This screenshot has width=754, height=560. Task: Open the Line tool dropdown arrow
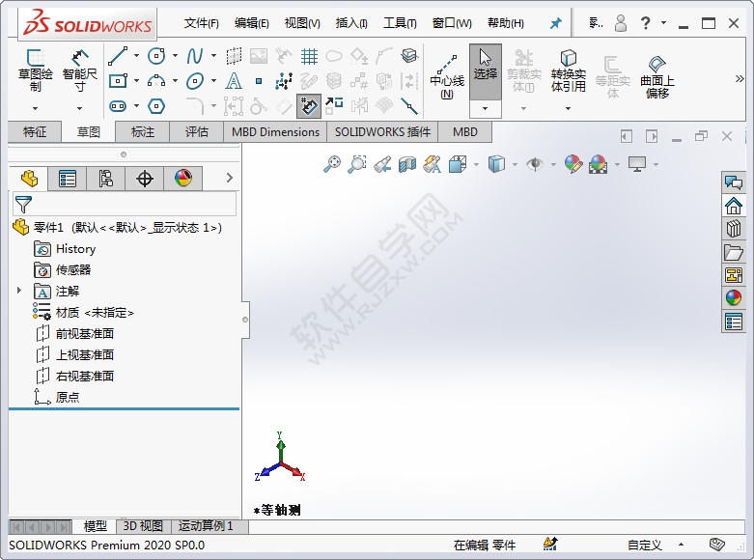point(136,56)
